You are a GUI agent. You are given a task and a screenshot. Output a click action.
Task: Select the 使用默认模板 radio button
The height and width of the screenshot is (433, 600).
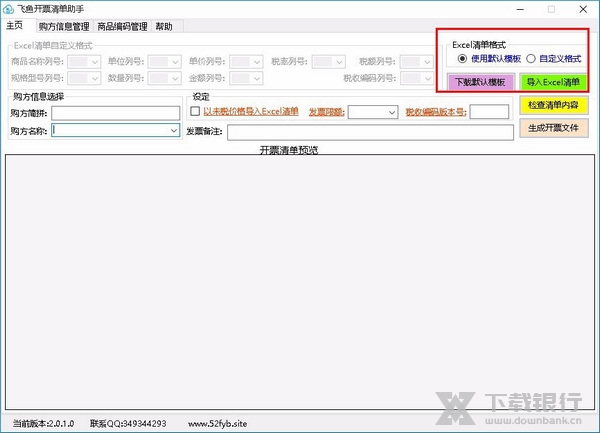462,59
